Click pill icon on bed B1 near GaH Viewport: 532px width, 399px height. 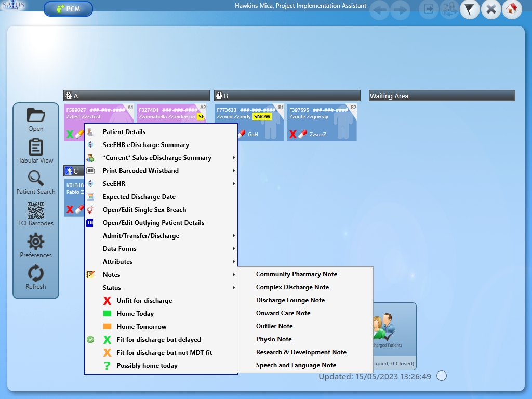coord(242,134)
